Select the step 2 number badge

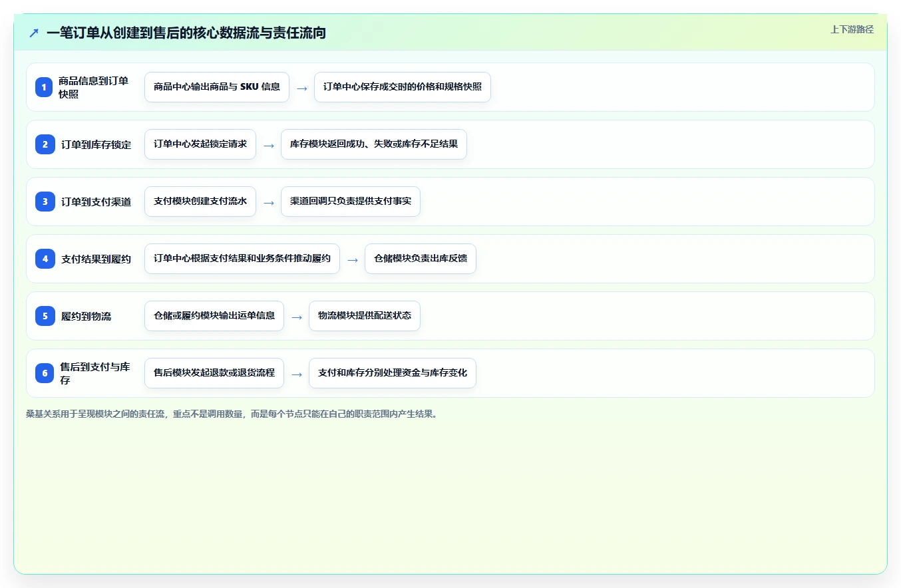(x=45, y=144)
